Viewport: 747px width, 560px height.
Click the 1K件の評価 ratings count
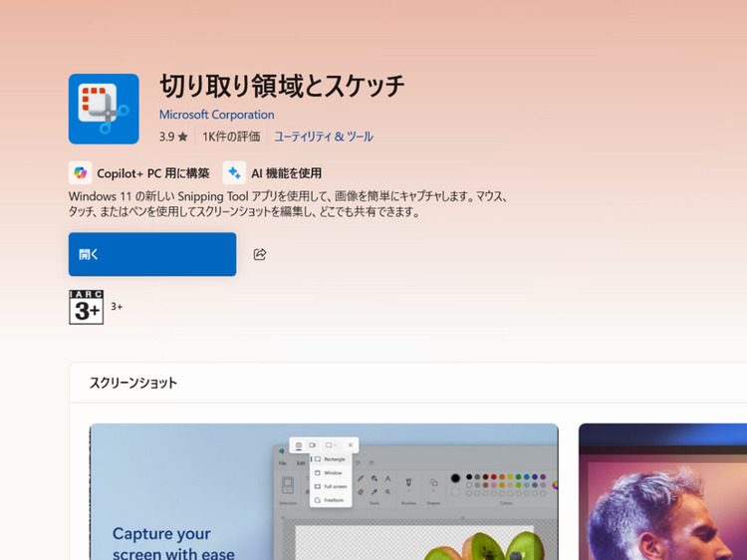[231, 137]
